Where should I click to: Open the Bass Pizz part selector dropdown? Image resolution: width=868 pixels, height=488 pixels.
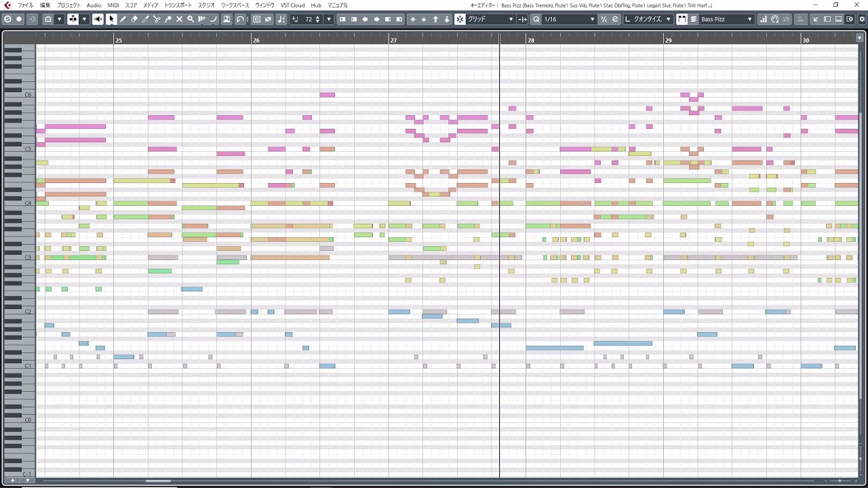[x=726, y=19]
